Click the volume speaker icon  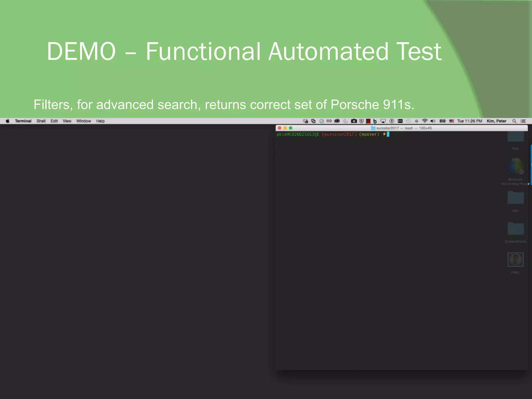click(433, 121)
